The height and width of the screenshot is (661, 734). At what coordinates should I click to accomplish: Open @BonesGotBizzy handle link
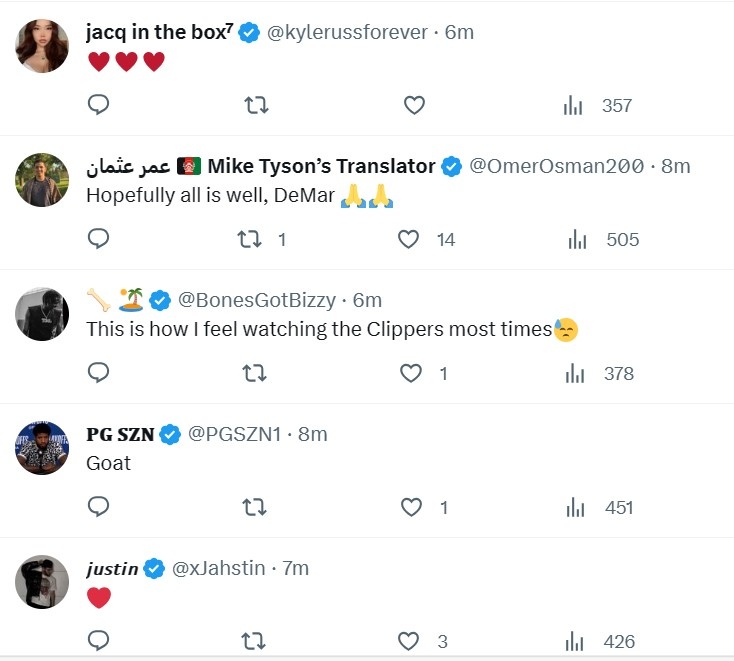(x=257, y=300)
